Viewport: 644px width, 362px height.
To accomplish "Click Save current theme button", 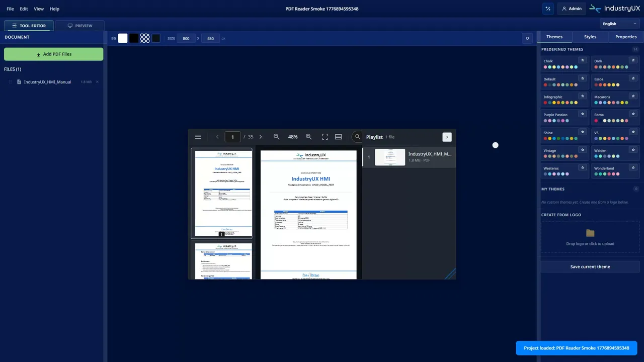I will coord(590,266).
